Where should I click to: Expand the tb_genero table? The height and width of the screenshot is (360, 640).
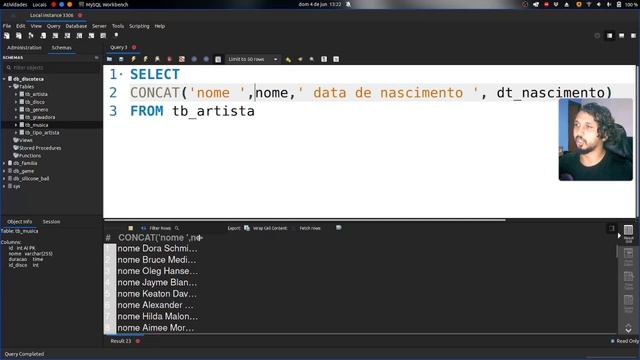click(16, 110)
